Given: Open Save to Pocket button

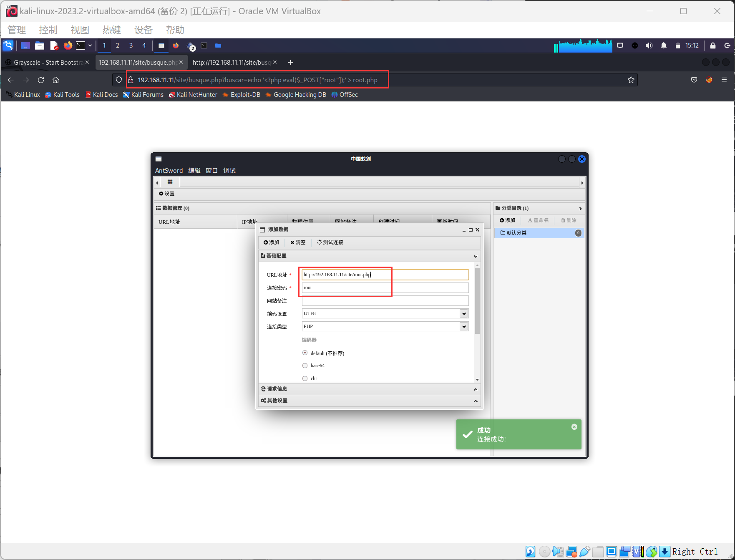Looking at the screenshot, I should coord(694,80).
